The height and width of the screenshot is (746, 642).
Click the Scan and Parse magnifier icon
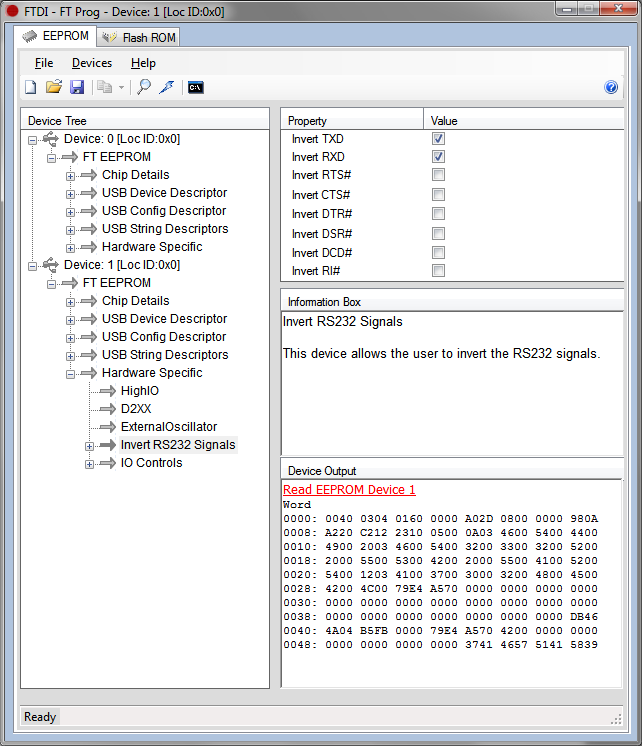143,87
